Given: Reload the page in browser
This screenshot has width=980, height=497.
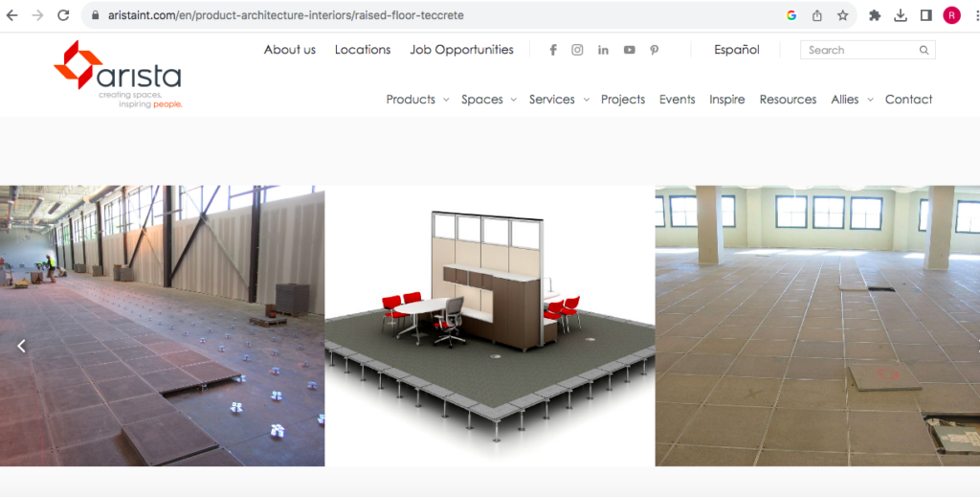Looking at the screenshot, I should [x=63, y=15].
